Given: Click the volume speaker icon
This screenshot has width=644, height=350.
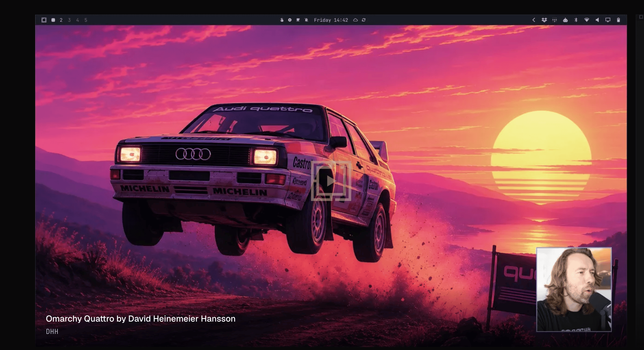Looking at the screenshot, I should tap(597, 20).
